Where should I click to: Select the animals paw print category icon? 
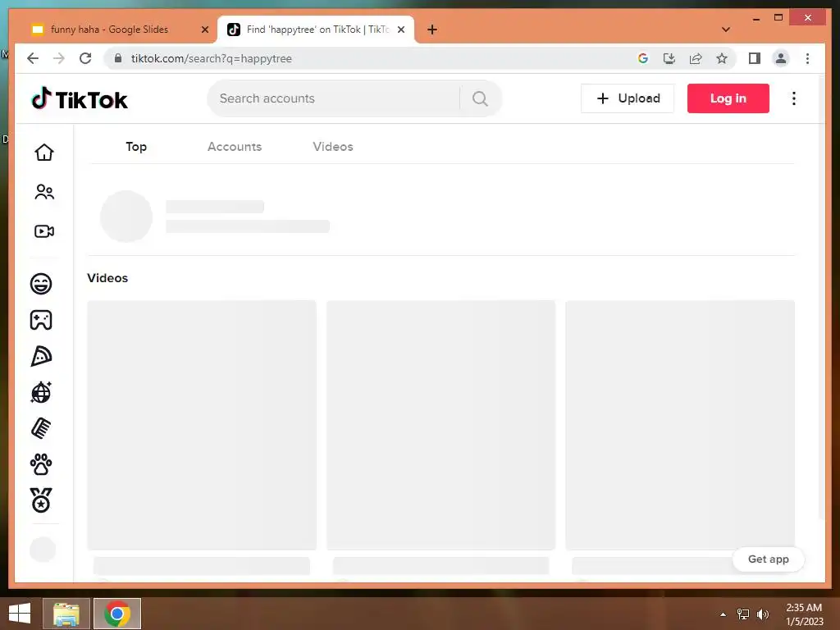point(41,464)
